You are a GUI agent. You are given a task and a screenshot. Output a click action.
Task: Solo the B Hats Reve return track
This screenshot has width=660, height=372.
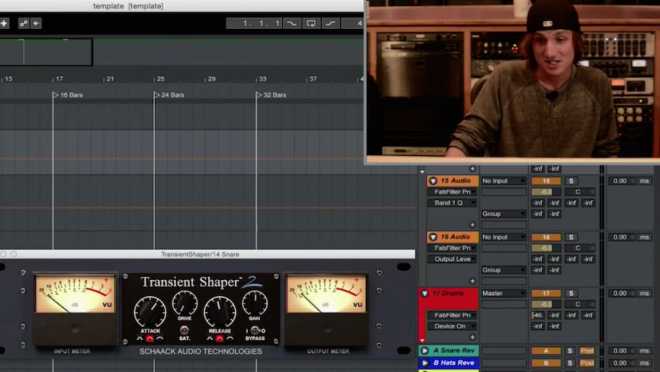(570, 363)
